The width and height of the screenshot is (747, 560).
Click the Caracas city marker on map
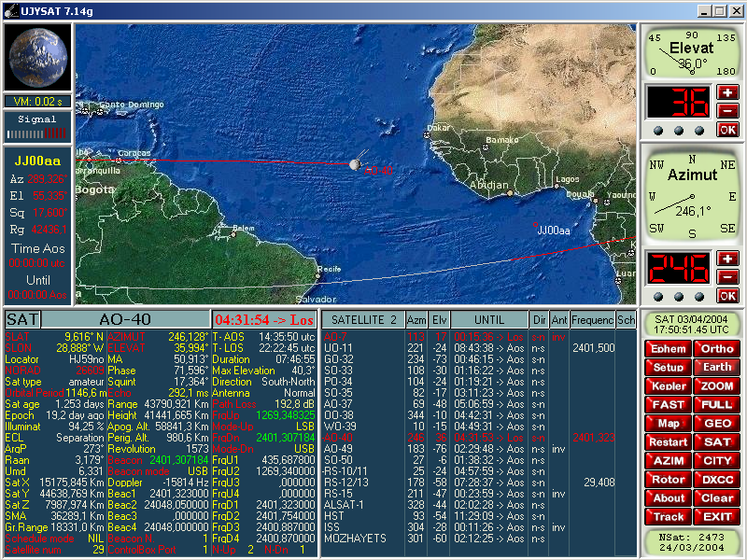coord(119,161)
